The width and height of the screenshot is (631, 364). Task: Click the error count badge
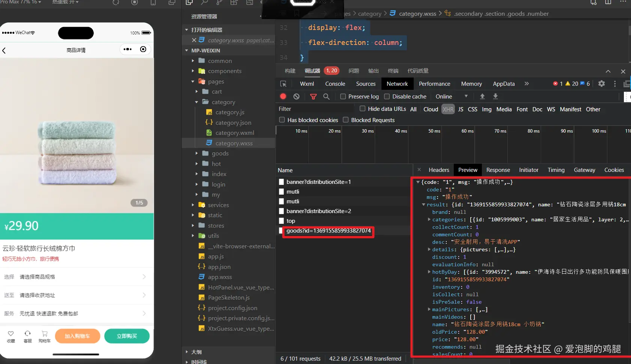tap(558, 84)
